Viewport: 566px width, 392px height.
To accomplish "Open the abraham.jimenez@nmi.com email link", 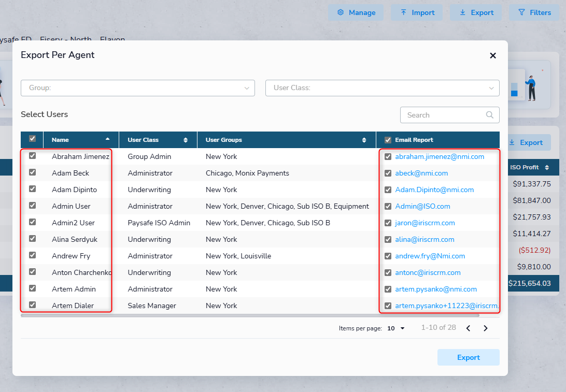I will [x=440, y=156].
